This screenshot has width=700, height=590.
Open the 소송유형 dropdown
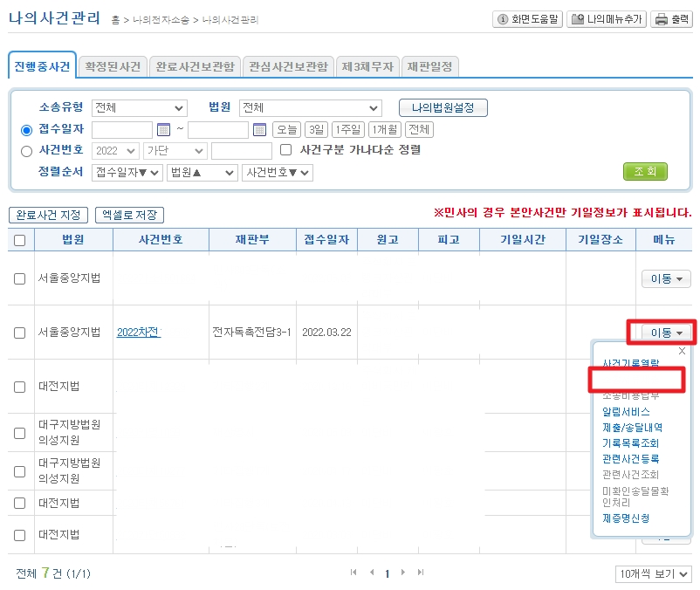tap(140, 108)
